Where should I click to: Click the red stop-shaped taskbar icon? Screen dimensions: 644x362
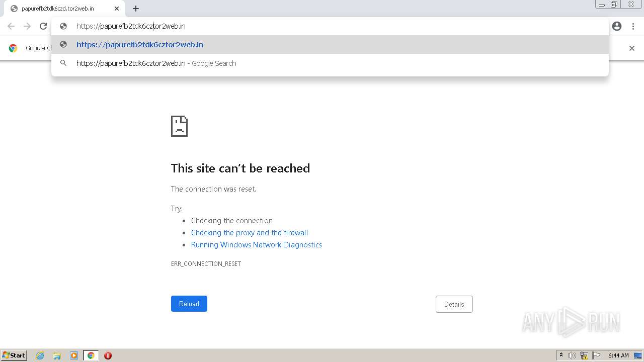(108, 355)
